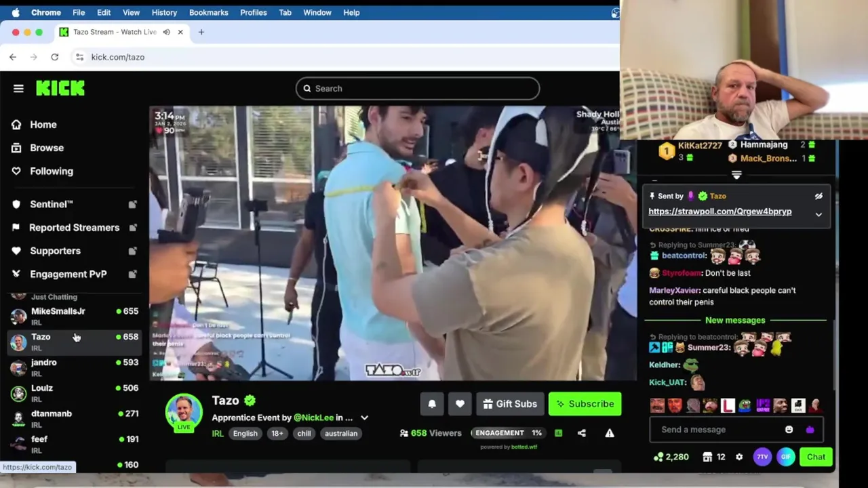Viewport: 868px width, 488px height.
Task: Open the emoji picker in chat input
Action: click(789, 430)
